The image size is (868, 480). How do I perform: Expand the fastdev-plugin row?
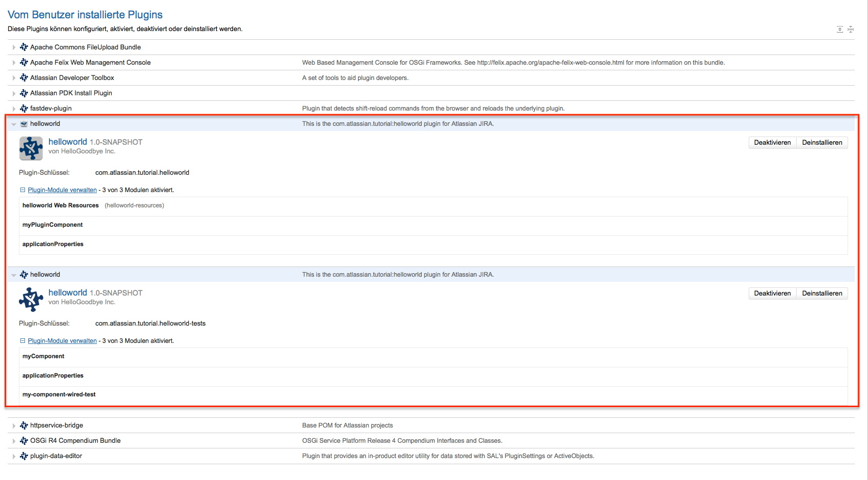click(x=14, y=109)
